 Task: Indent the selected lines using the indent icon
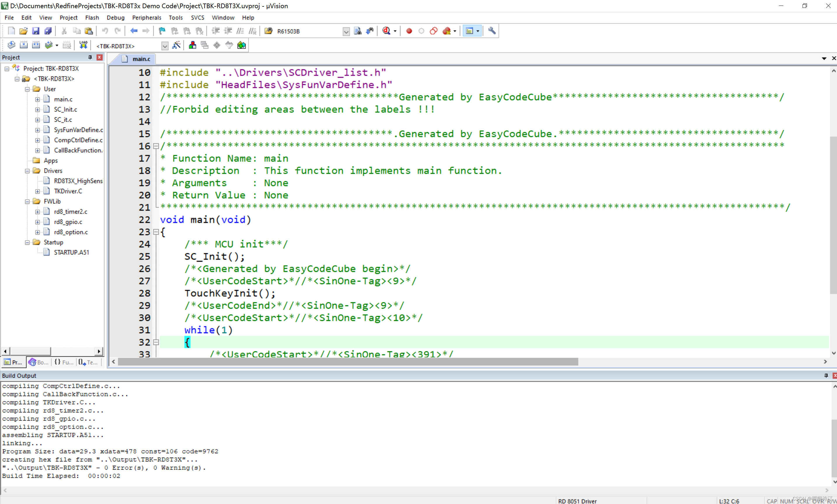[x=216, y=31]
